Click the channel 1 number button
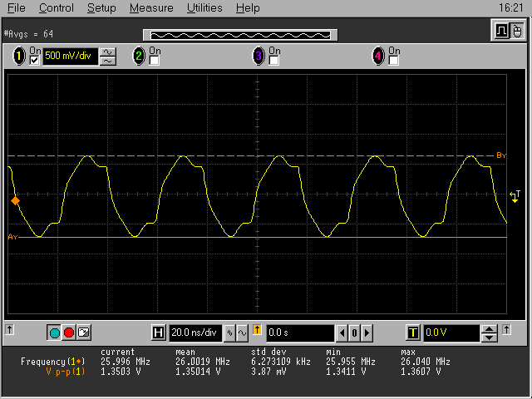This screenshot has width=532, height=399. [x=18, y=57]
